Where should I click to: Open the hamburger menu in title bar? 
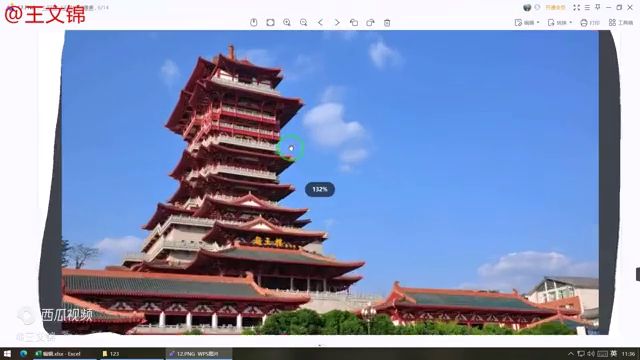pyautogui.click(x=587, y=7)
